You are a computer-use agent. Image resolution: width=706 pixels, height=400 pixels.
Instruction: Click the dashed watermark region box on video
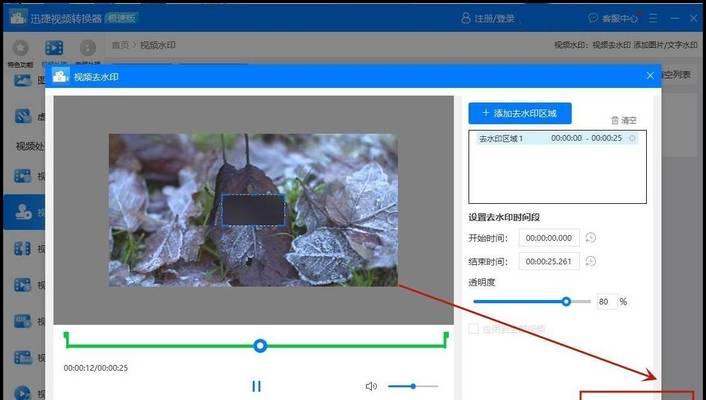pyautogui.click(x=253, y=210)
